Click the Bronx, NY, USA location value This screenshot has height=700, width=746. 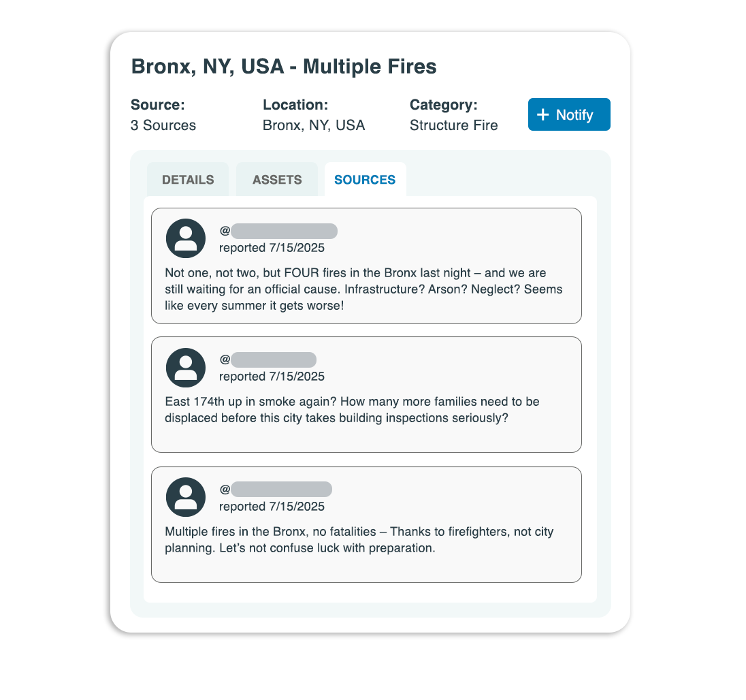click(314, 125)
